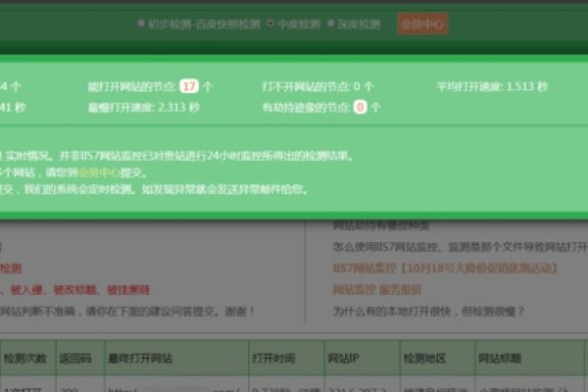Viewport: 588px width, 392px height.
Task: Select the 初步检测-百度快照检测 radio option
Action: [x=141, y=24]
